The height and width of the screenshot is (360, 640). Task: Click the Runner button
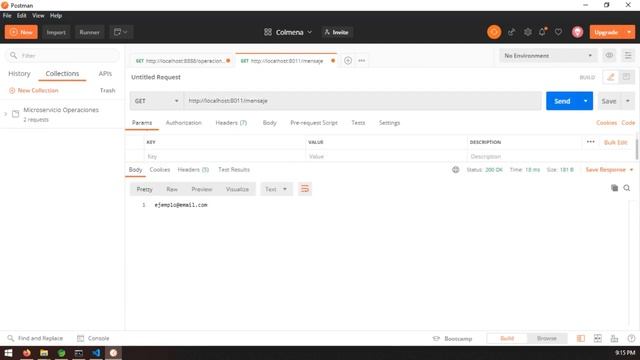tap(89, 32)
